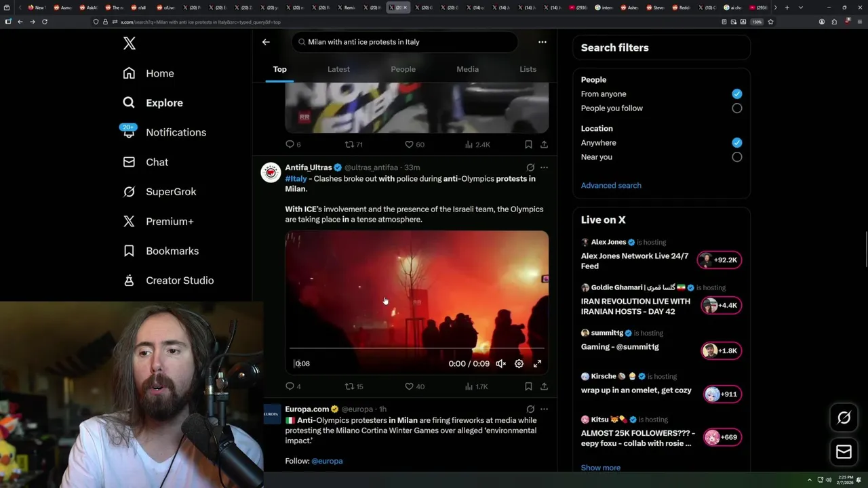Reply to Antifa_Ultras post with 4 replies
This screenshot has width=868, height=488.
click(x=293, y=386)
